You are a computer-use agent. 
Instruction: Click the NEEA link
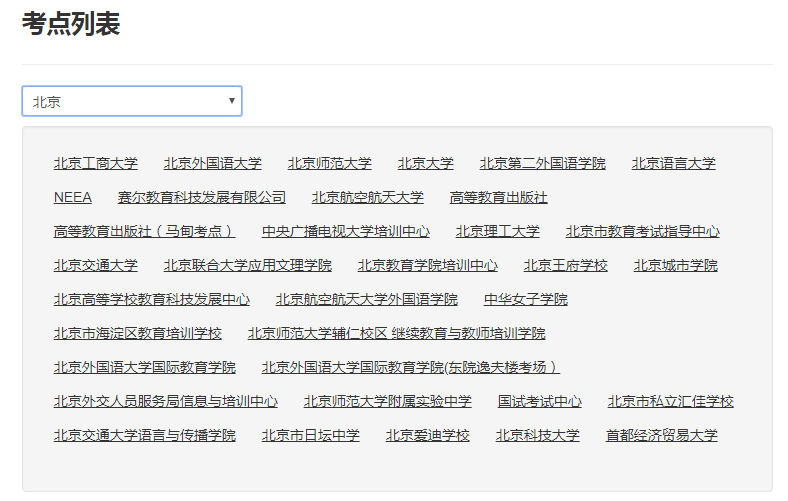click(73, 197)
